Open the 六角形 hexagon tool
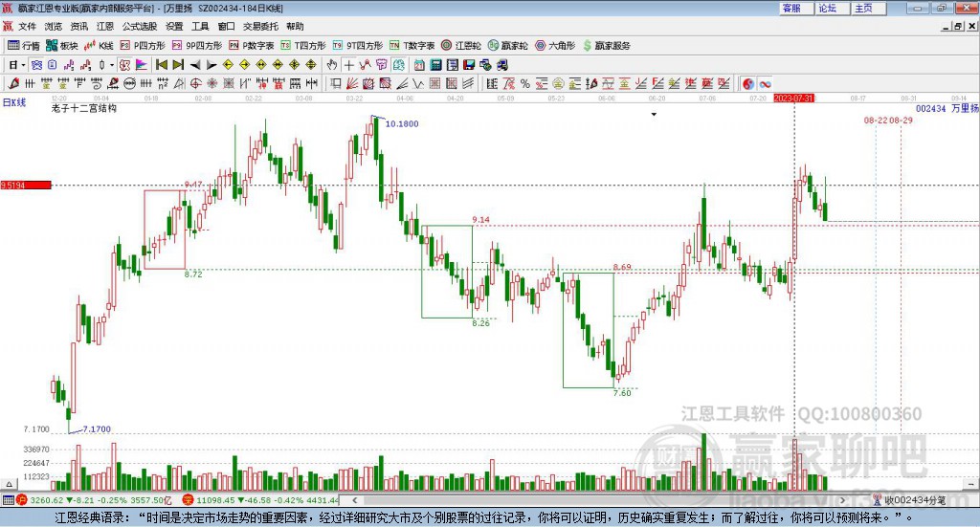 click(x=555, y=46)
